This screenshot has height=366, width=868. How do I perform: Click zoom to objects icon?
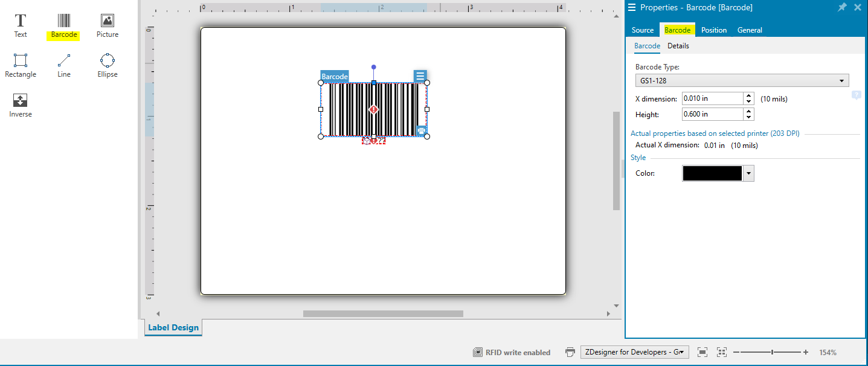coord(722,352)
